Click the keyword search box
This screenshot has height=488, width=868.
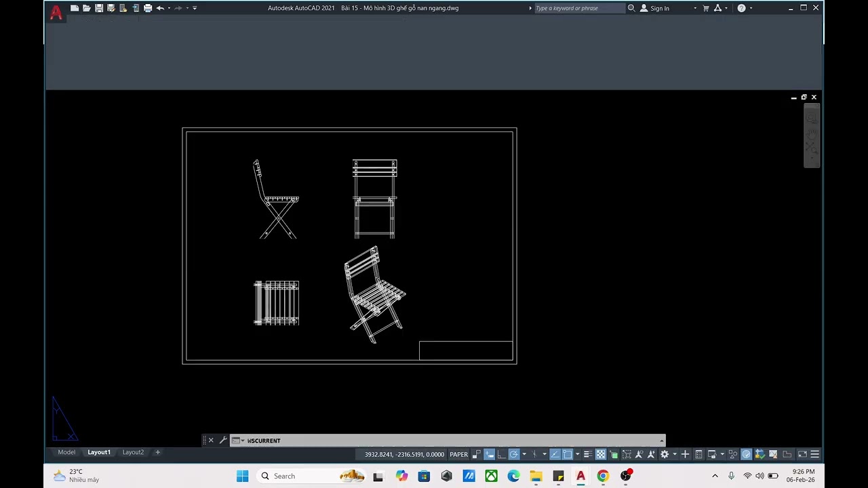[579, 8]
